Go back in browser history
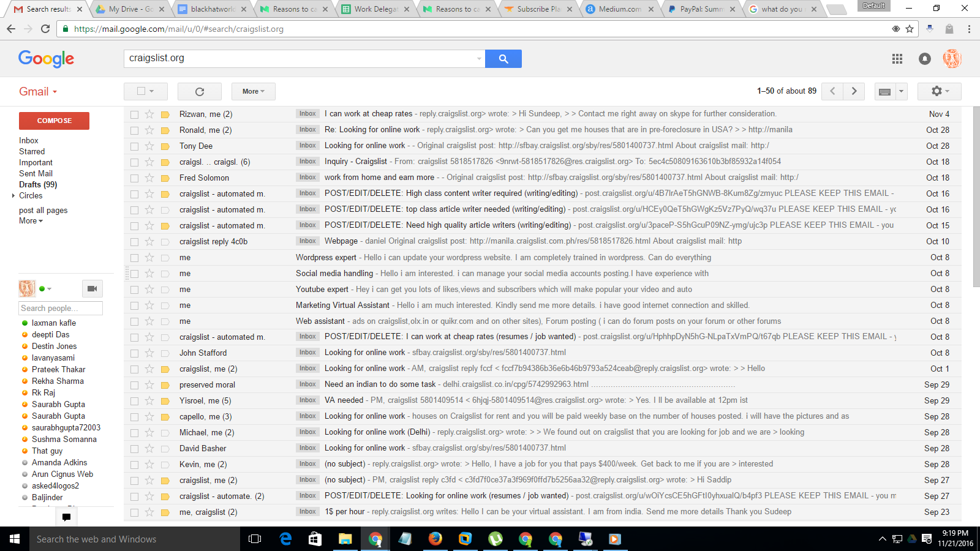The height and width of the screenshot is (551, 980). pyautogui.click(x=11, y=29)
